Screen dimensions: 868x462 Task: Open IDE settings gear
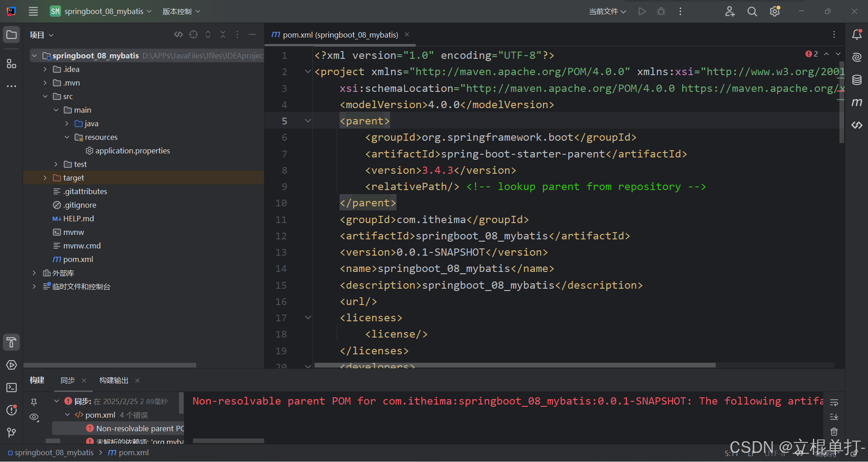coord(775,11)
